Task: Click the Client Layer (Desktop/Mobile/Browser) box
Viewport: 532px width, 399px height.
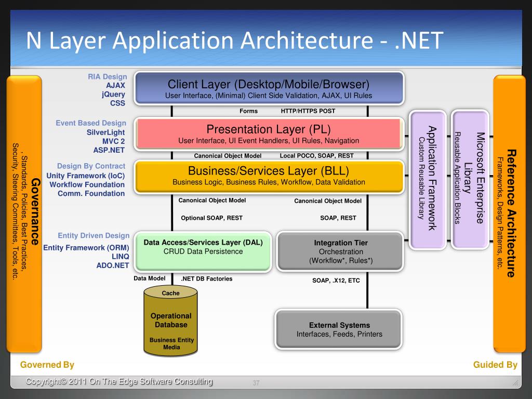Action: tap(269, 88)
